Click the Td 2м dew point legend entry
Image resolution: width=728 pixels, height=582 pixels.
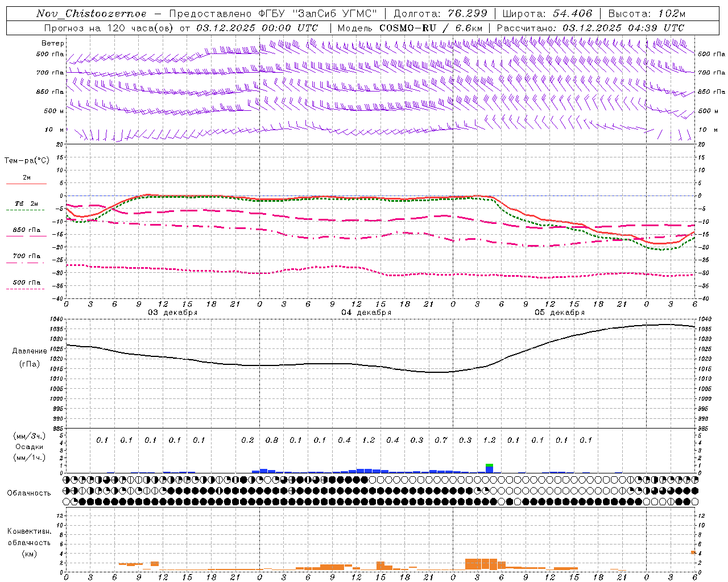pos(26,203)
